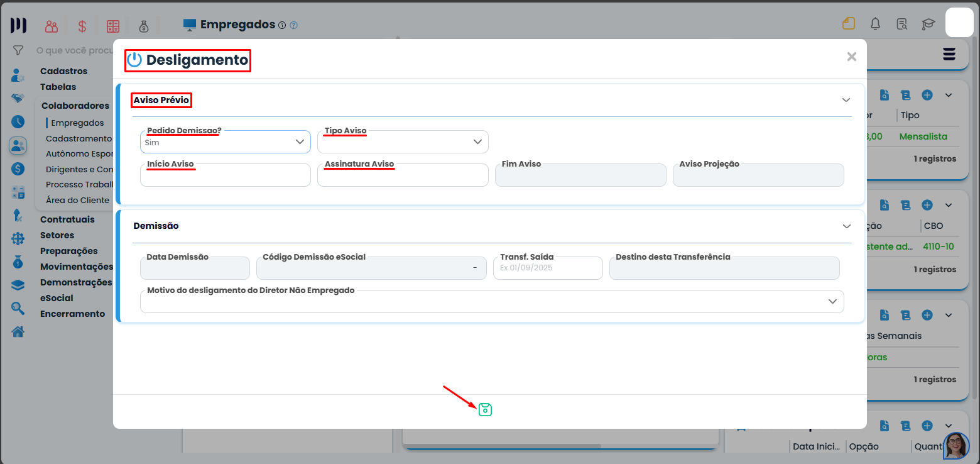
Task: Click the helm wheel icon in the left sidebar
Action: 18,239
